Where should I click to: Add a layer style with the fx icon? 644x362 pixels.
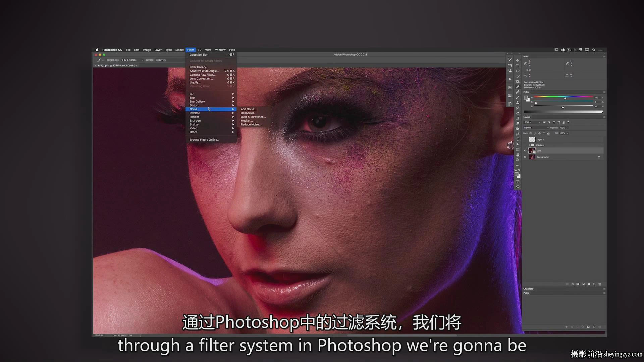click(573, 284)
